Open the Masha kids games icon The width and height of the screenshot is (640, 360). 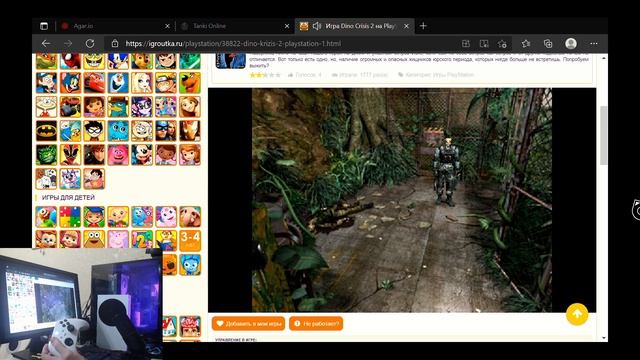[70, 240]
